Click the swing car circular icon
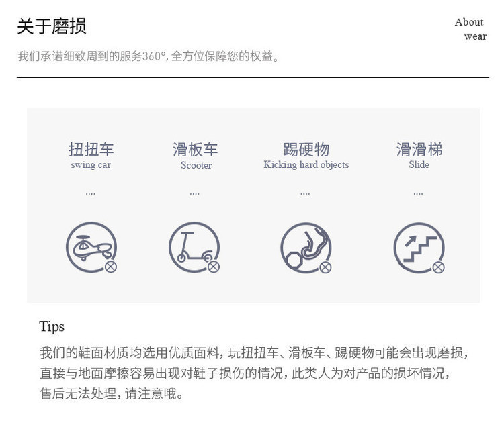Image resolution: width=504 pixels, height=425 pixels. [91, 247]
